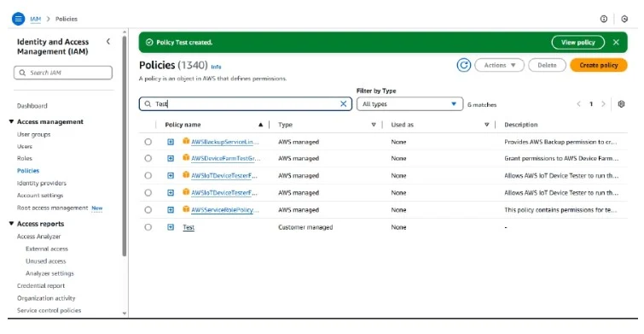The image size is (644, 334).
Task: Click the Create policy button
Action: pos(599,65)
